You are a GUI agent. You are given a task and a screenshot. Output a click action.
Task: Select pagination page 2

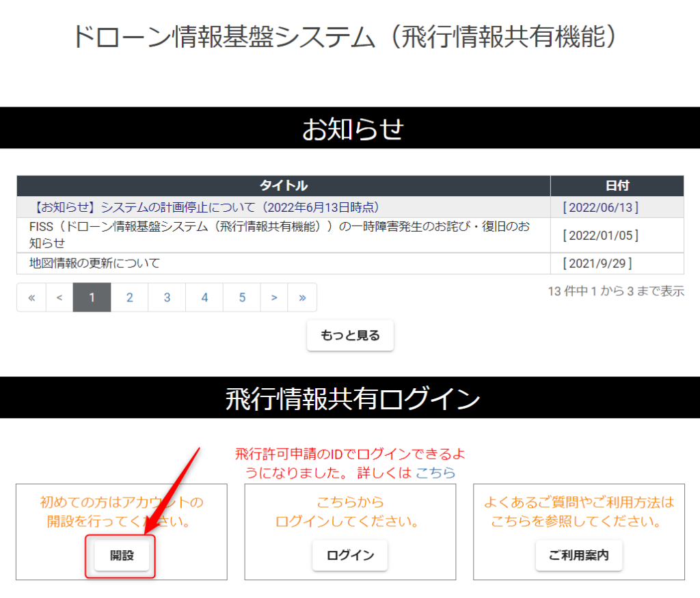pos(129,297)
